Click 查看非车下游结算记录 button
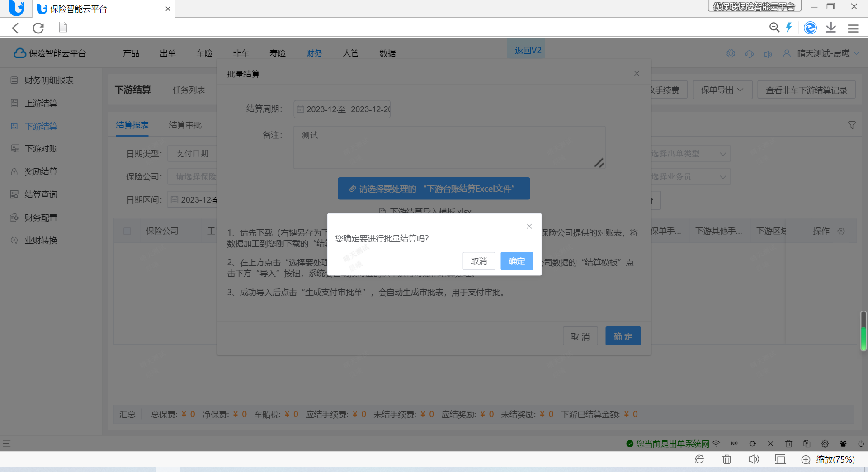Image resolution: width=868 pixels, height=472 pixels. (807, 90)
